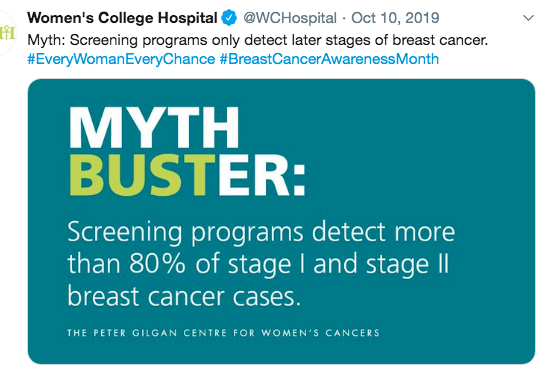Follow the #BreastCancerAwarenessMonth hashtag

click(329, 59)
